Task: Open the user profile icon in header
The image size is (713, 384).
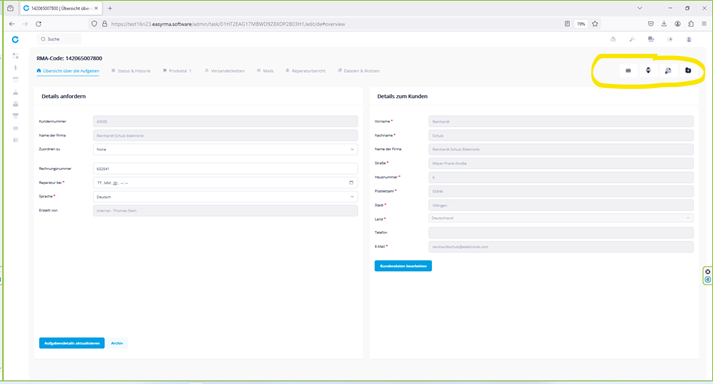Action: click(x=689, y=39)
